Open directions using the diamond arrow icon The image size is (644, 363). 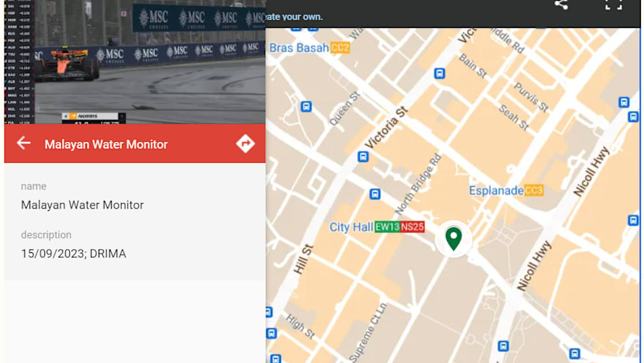(245, 143)
